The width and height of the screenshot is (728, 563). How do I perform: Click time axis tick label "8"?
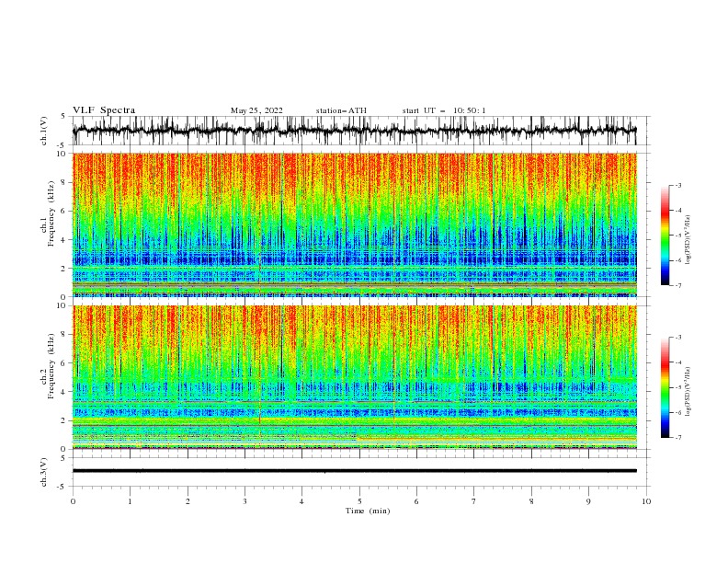[531, 501]
